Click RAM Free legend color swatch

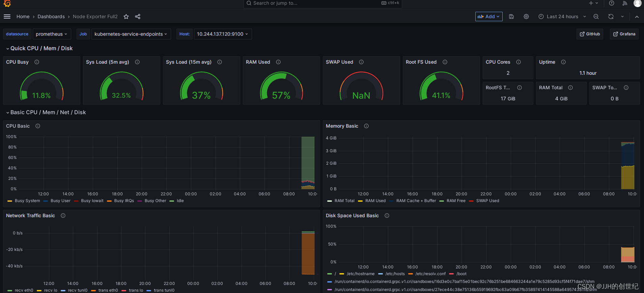(442, 201)
